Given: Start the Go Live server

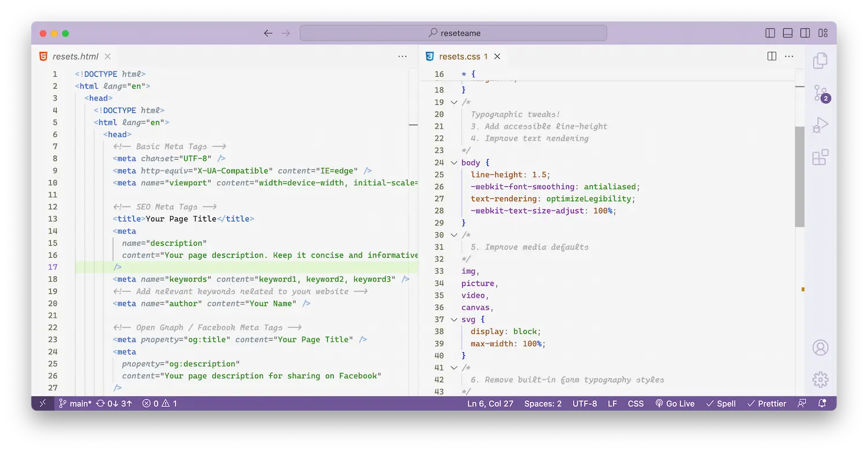Looking at the screenshot, I should point(675,404).
